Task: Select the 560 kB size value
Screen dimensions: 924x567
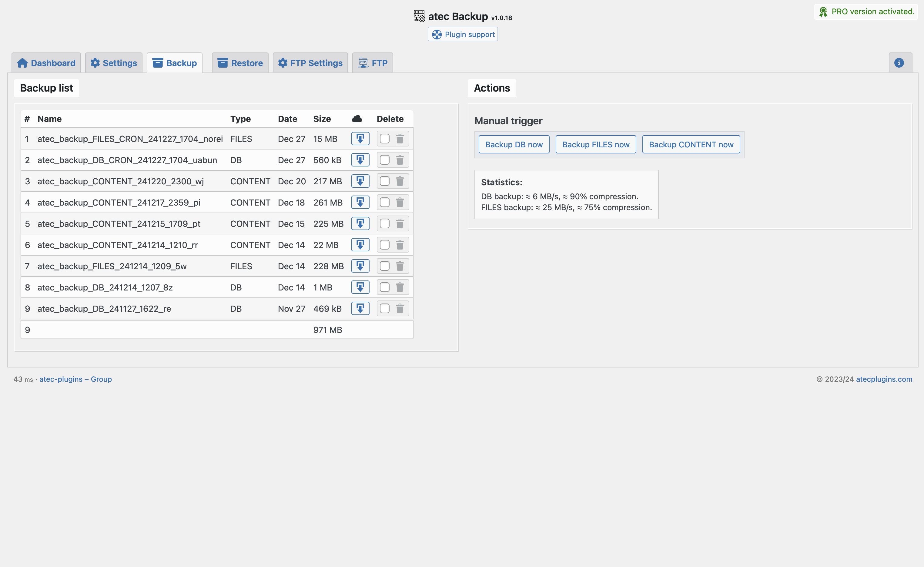Action: click(x=327, y=160)
